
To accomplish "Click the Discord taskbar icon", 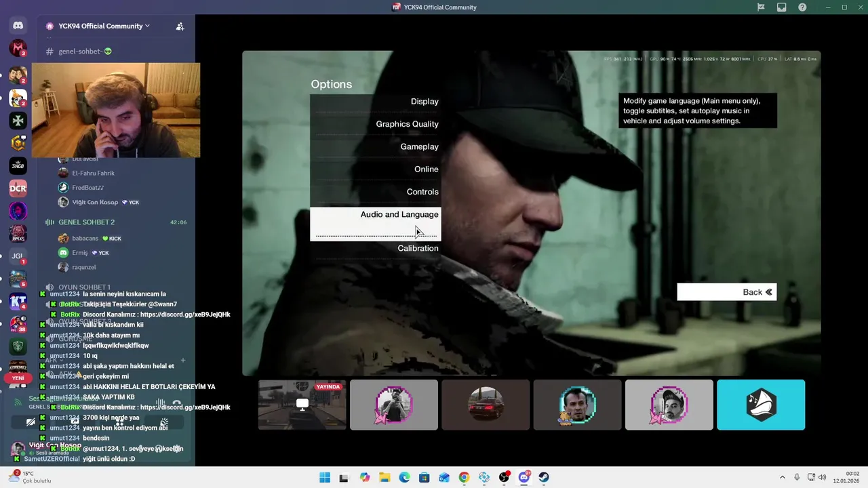I will pos(524,477).
